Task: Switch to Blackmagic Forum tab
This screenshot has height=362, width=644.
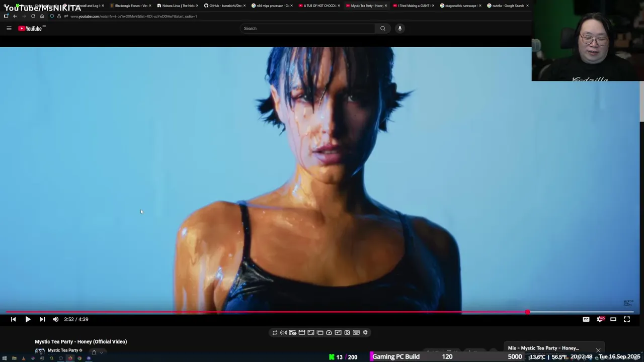Action: (131, 6)
